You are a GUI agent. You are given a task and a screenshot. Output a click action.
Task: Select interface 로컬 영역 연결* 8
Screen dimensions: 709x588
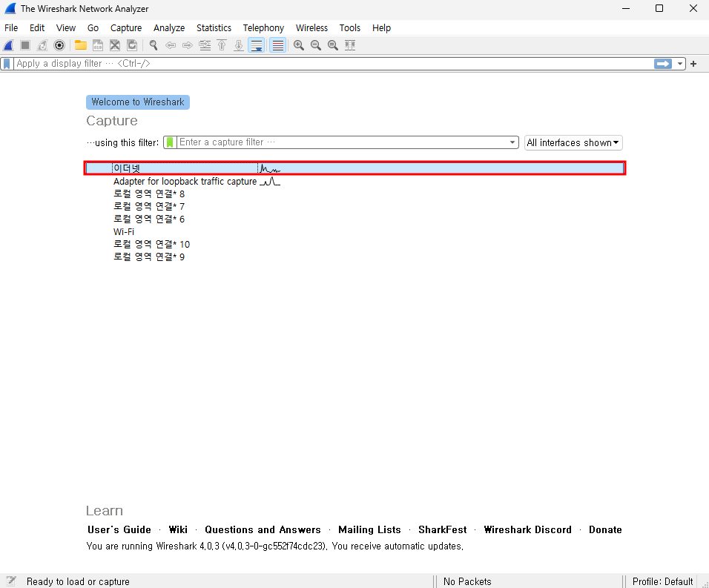pyautogui.click(x=149, y=194)
